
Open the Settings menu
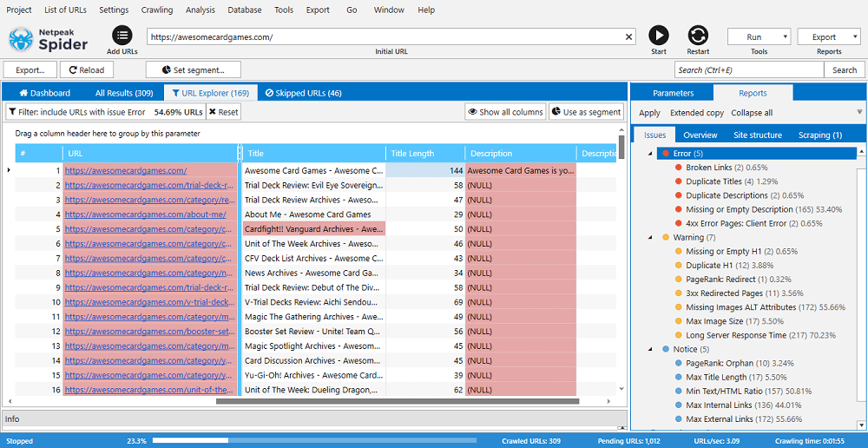(x=114, y=10)
